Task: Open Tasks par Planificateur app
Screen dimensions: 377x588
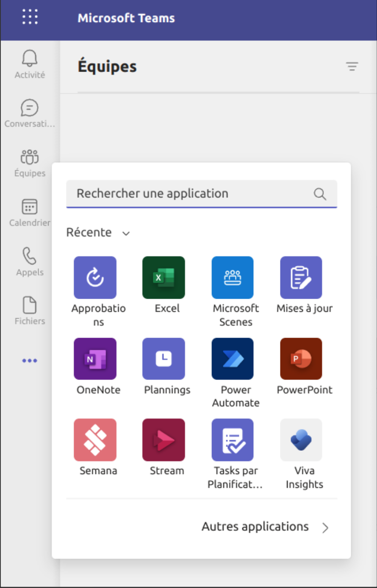Action: (233, 440)
